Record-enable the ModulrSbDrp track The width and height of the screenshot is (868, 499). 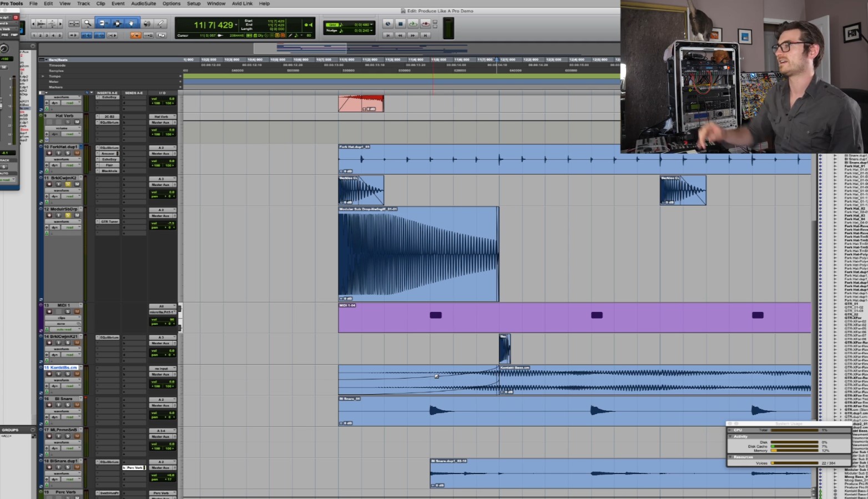[49, 215]
